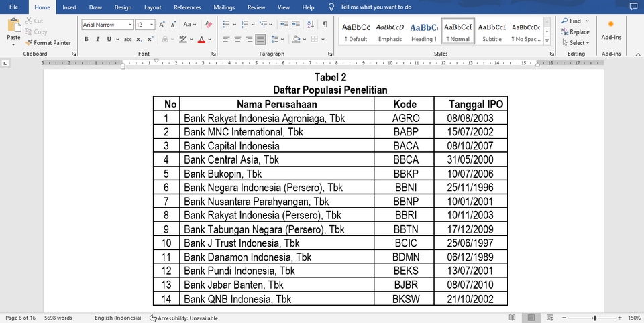Screen dimensions: 644x323
Task: Expand the Styles gallery more arrow
Action: click(547, 41)
